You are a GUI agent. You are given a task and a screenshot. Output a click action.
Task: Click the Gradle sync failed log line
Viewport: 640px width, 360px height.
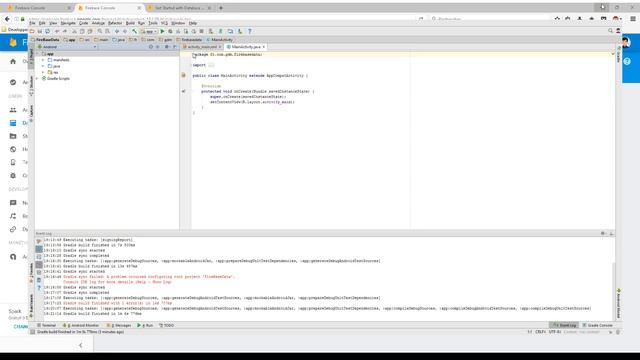coord(149,277)
